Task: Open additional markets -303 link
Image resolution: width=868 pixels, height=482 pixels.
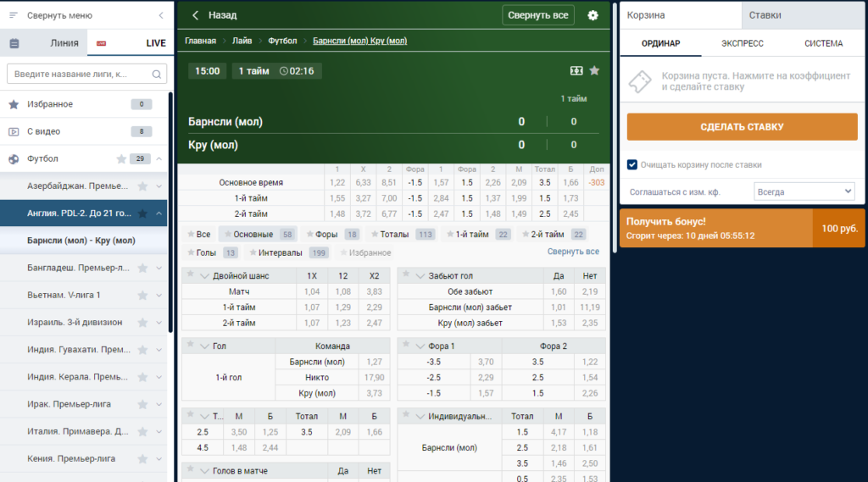Action: tap(596, 183)
